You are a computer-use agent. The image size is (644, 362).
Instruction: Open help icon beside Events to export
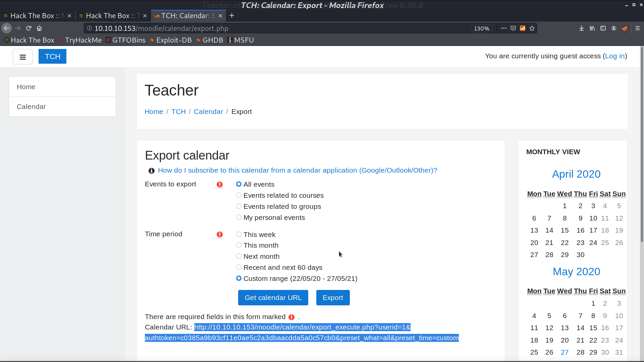[x=219, y=184]
